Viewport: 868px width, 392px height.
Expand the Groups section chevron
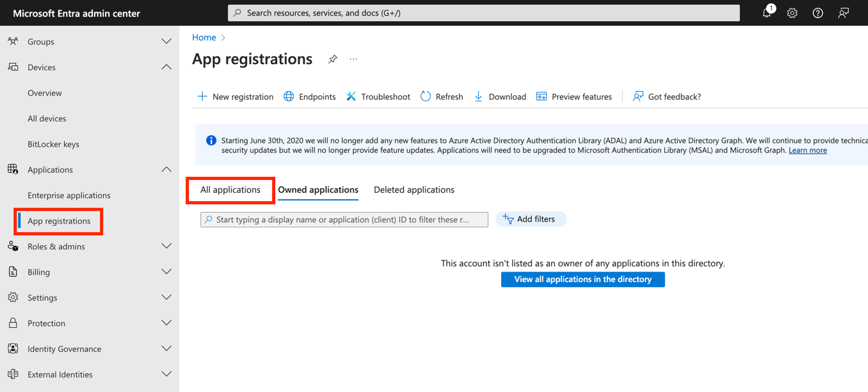(166, 42)
